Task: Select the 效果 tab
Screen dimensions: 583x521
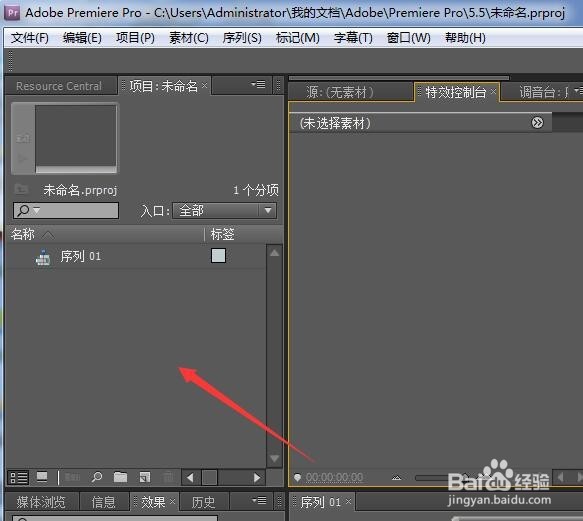Action: tap(153, 502)
